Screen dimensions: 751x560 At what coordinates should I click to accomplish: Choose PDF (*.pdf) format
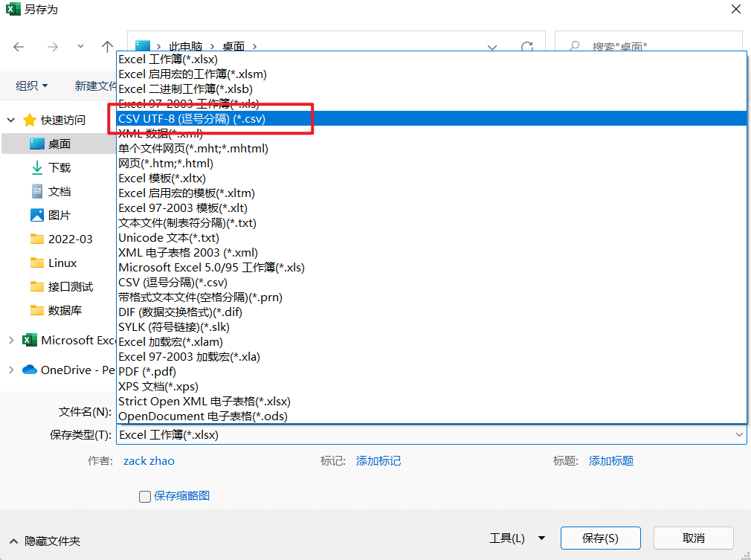(x=431, y=371)
